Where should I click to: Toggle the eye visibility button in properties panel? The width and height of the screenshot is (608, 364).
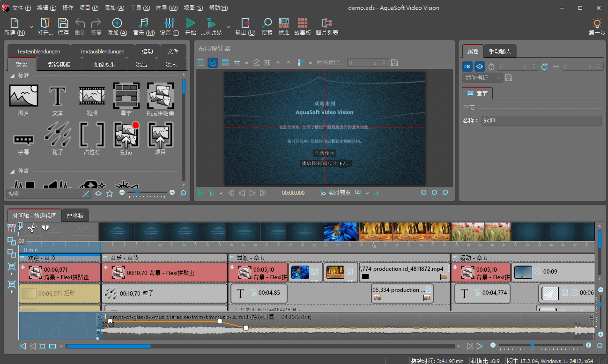480,67
